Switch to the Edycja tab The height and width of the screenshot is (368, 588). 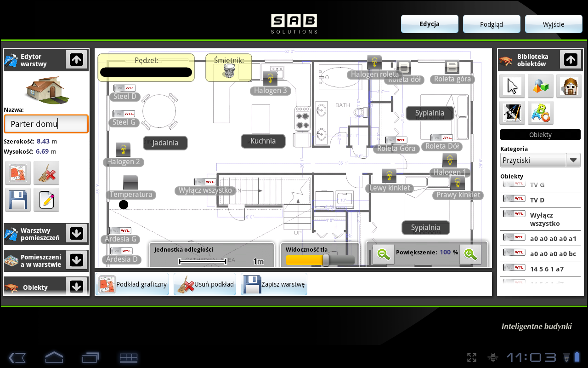(x=430, y=24)
